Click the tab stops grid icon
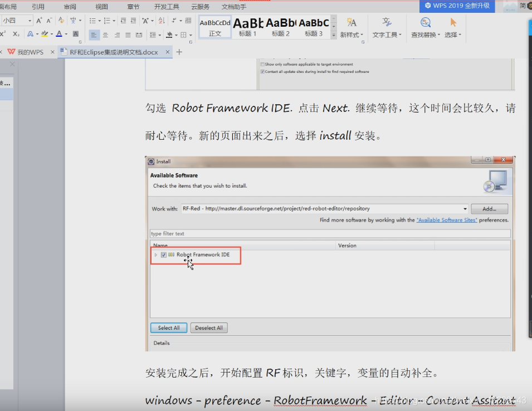 coord(188,21)
